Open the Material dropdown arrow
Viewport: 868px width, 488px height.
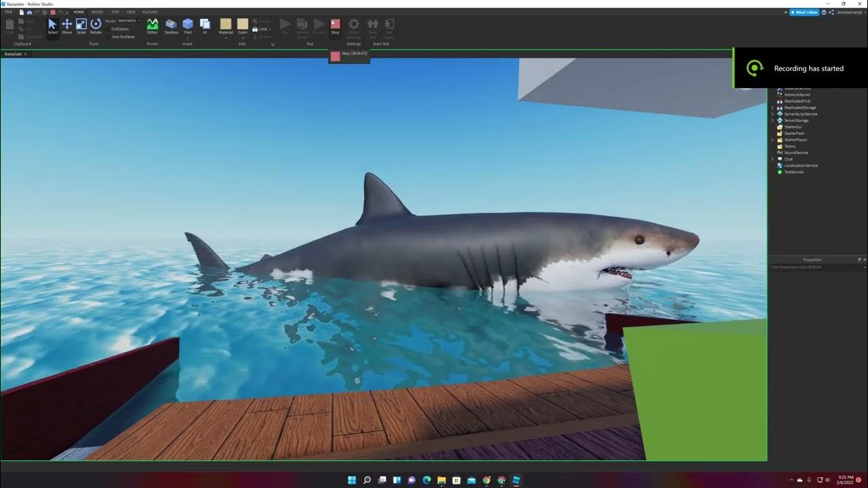pyautogui.click(x=226, y=37)
